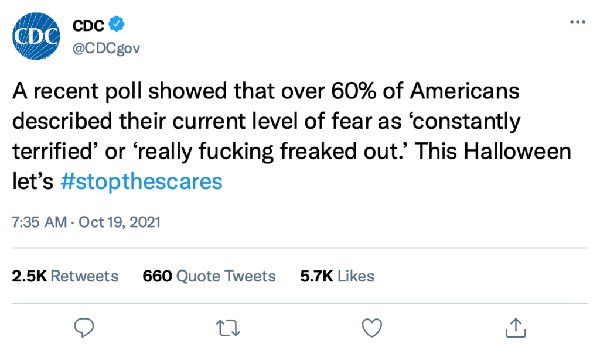Viewport: 600px width, 364px height.
Task: Click the blue verified badge beside CDC
Action: [x=117, y=25]
